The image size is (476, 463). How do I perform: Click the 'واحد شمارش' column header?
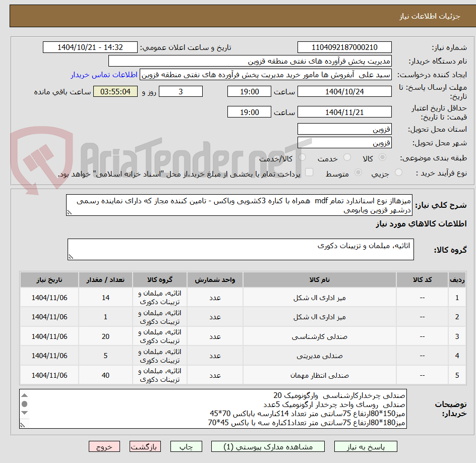215,279
